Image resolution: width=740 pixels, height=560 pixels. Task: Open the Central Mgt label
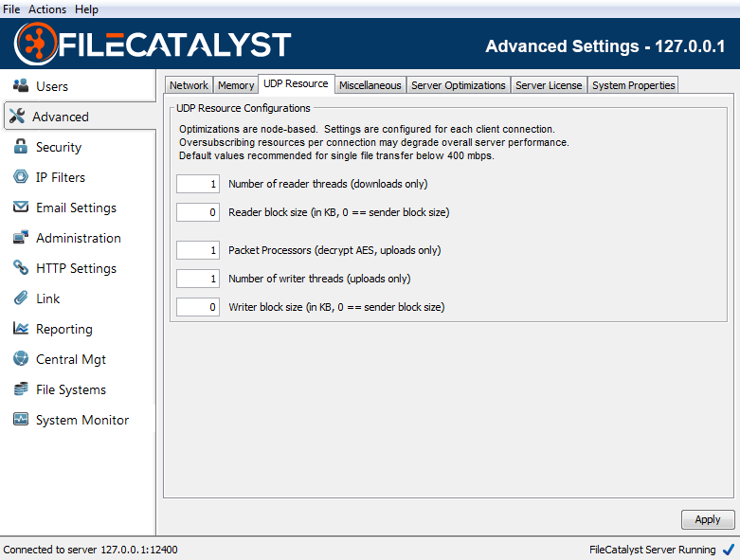click(x=71, y=359)
